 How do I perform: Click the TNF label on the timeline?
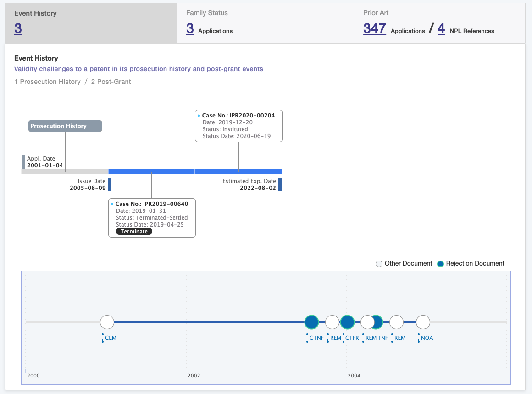pyautogui.click(x=382, y=338)
